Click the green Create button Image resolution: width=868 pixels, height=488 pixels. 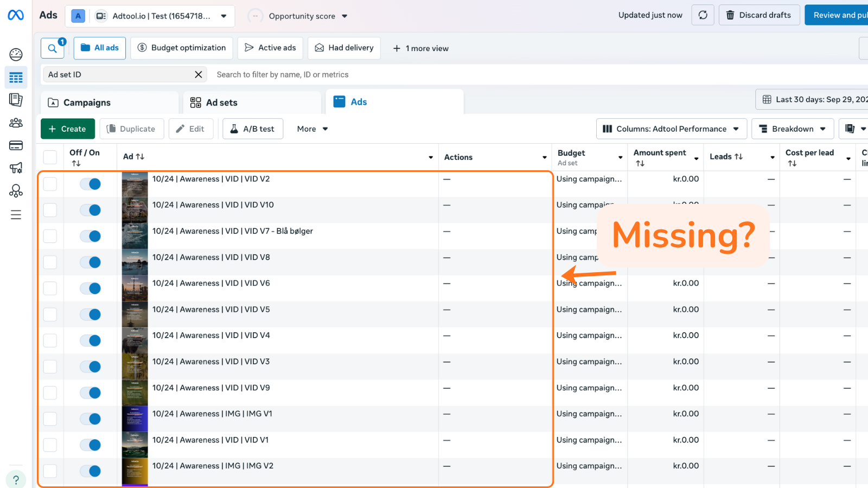coord(68,129)
